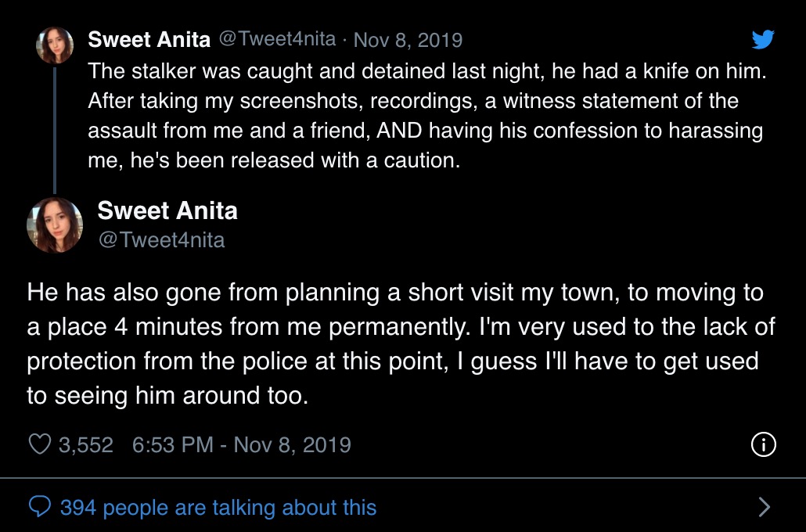This screenshot has width=806, height=532.
Task: Expand the conversation using the right chevron arrow
Action: pyautogui.click(x=765, y=507)
